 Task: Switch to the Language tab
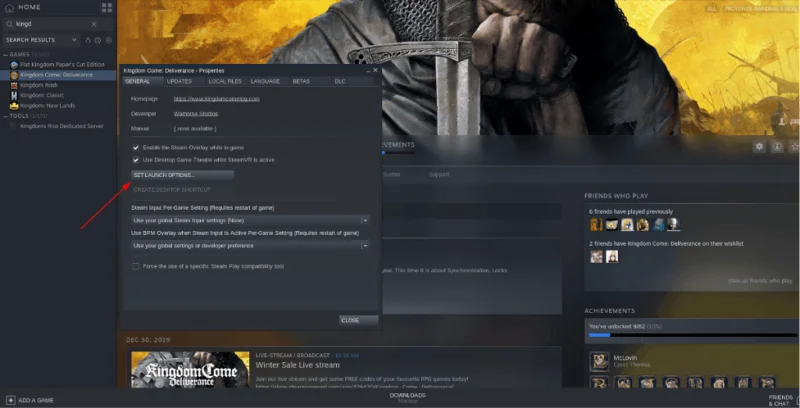(265, 82)
